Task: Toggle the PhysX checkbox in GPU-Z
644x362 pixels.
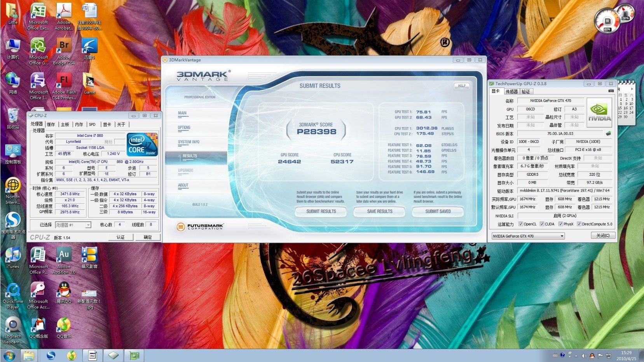Action: pyautogui.click(x=560, y=224)
